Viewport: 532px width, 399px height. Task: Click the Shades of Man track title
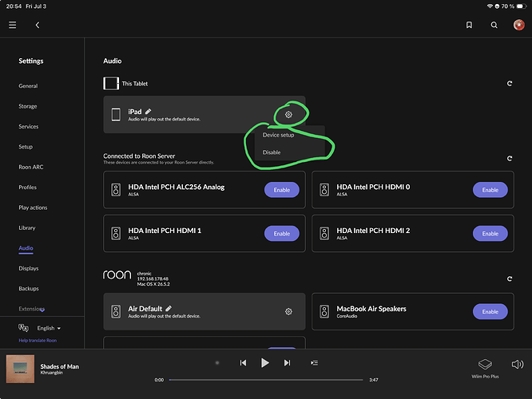(x=59, y=366)
